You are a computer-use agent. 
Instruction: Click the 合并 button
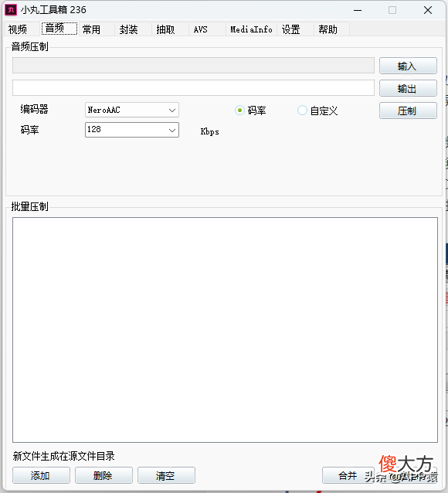pyautogui.click(x=348, y=475)
